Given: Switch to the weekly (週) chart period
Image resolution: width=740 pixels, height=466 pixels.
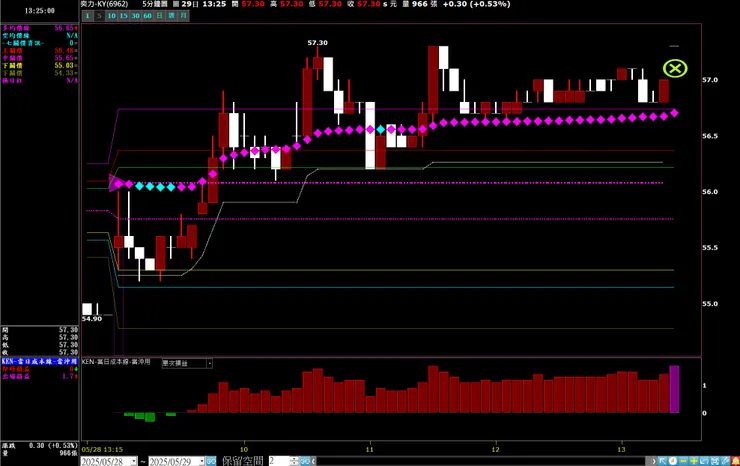Looking at the screenshot, I should click(171, 16).
